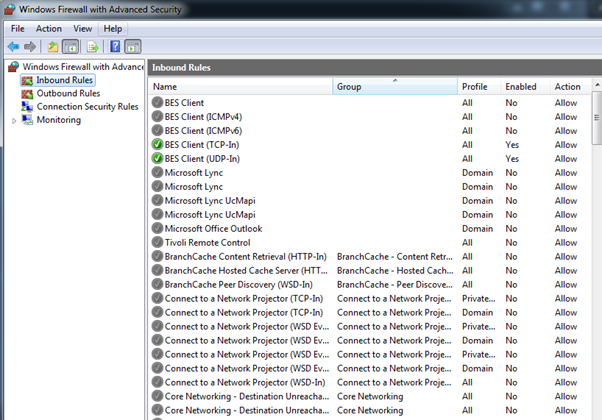Click icon of BranchCache Content Retrieval rule
This screenshot has width=602, height=420.
pos(157,256)
